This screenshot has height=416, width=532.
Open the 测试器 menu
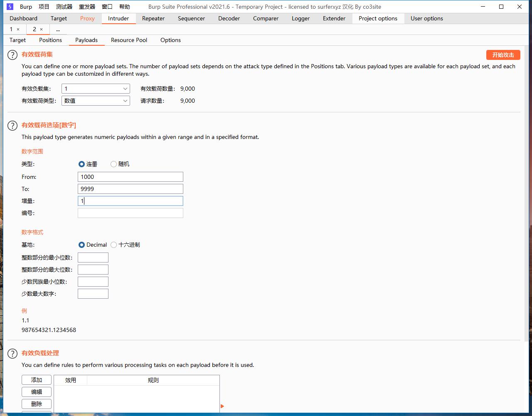pyautogui.click(x=64, y=7)
